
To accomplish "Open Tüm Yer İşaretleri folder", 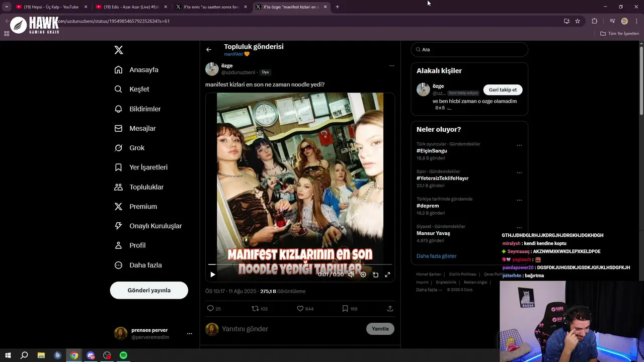I will 620,34.
